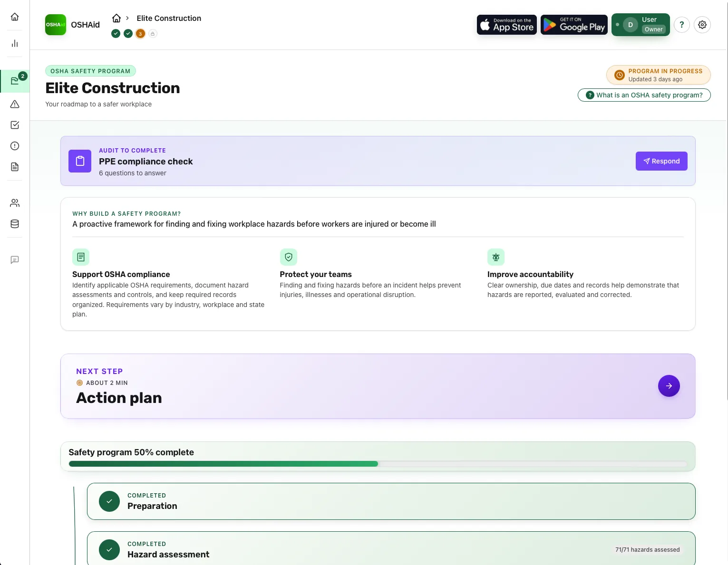Open the checkbox tasks sidebar icon

[x=15, y=125]
